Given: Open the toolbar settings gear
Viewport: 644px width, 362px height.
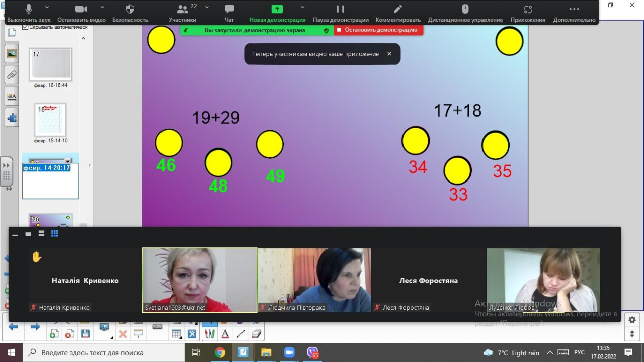Looking at the screenshot, I should tap(632, 320).
